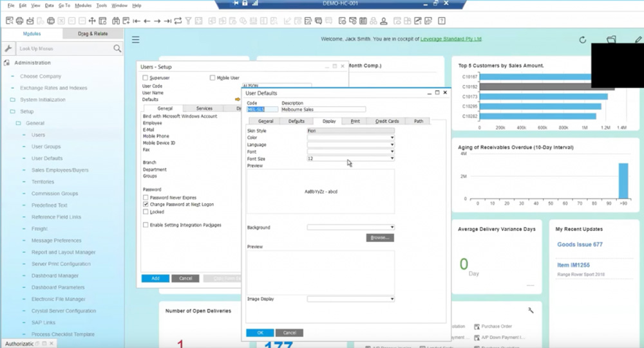Open the Font dropdown
The height and width of the screenshot is (348, 644).
pyautogui.click(x=392, y=151)
